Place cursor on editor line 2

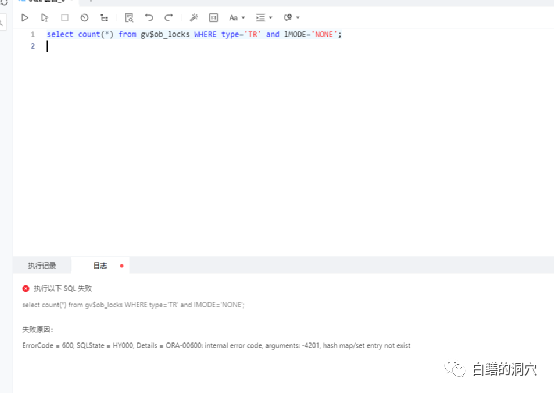(283, 46)
